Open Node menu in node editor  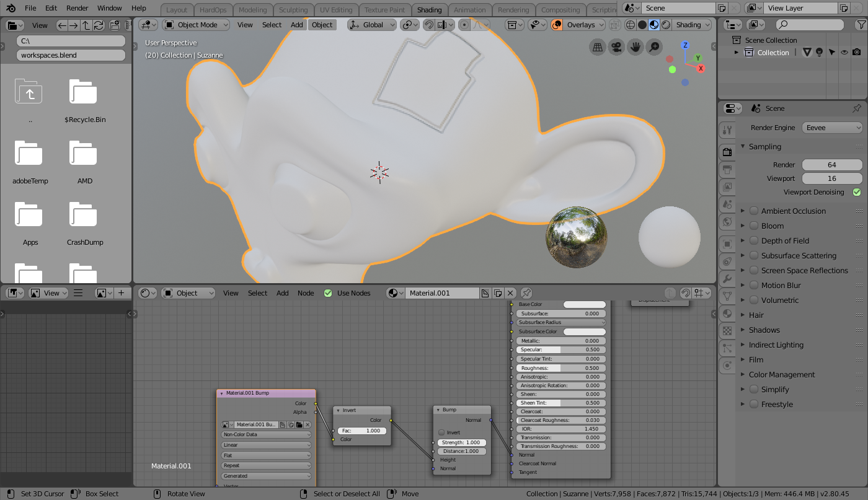click(306, 293)
